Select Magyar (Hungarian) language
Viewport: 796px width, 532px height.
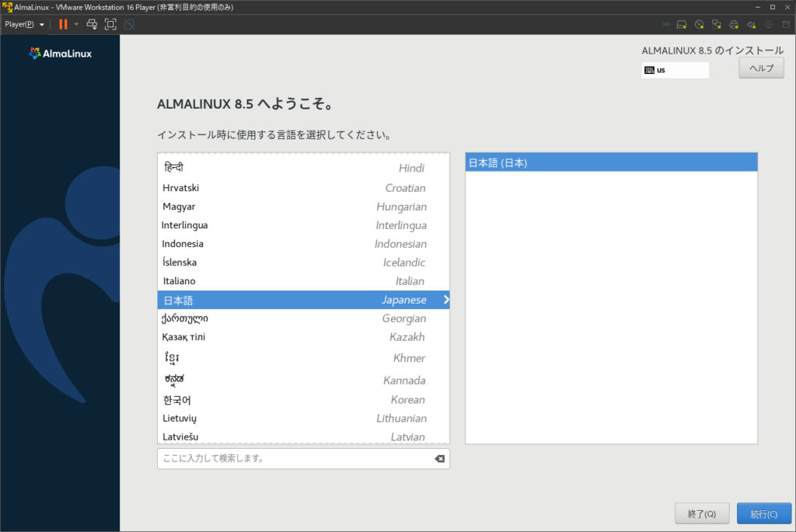coord(304,207)
